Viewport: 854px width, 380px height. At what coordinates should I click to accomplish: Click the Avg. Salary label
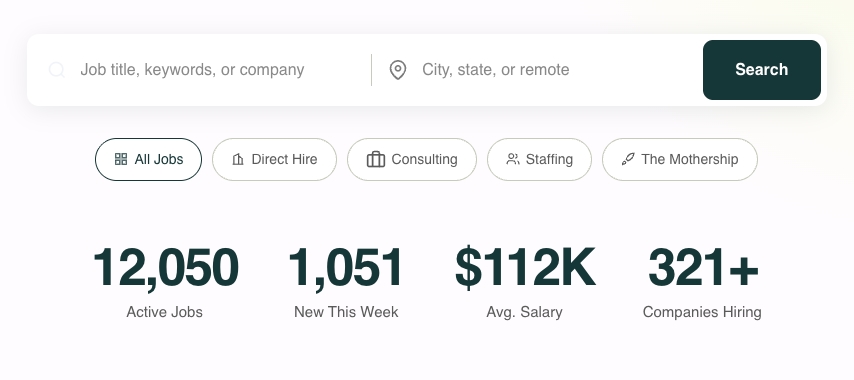pos(524,312)
